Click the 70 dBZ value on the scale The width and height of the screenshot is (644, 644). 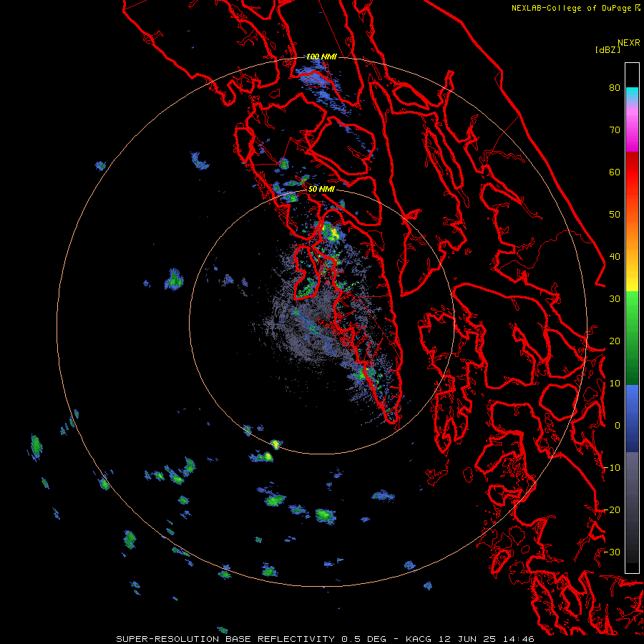pos(615,130)
